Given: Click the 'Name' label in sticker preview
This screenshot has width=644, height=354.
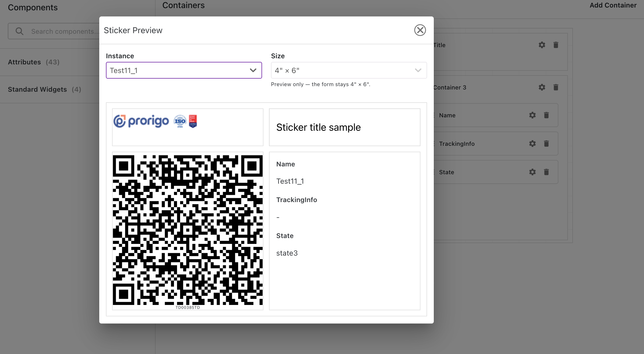Looking at the screenshot, I should coord(285,164).
